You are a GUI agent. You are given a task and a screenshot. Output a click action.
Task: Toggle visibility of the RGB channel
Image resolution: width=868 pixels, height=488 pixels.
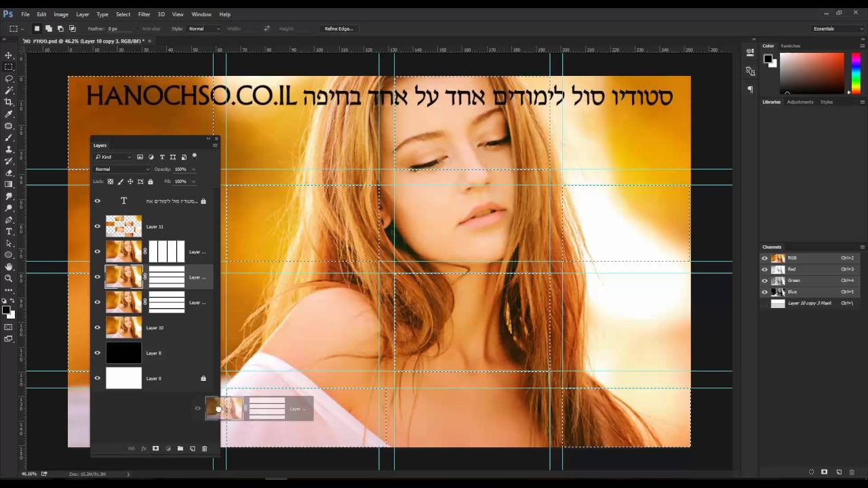click(765, 258)
